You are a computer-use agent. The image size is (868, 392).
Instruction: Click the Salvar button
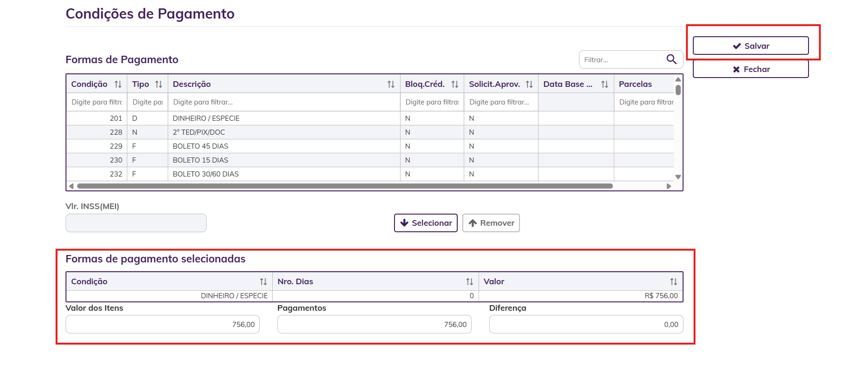pos(750,46)
